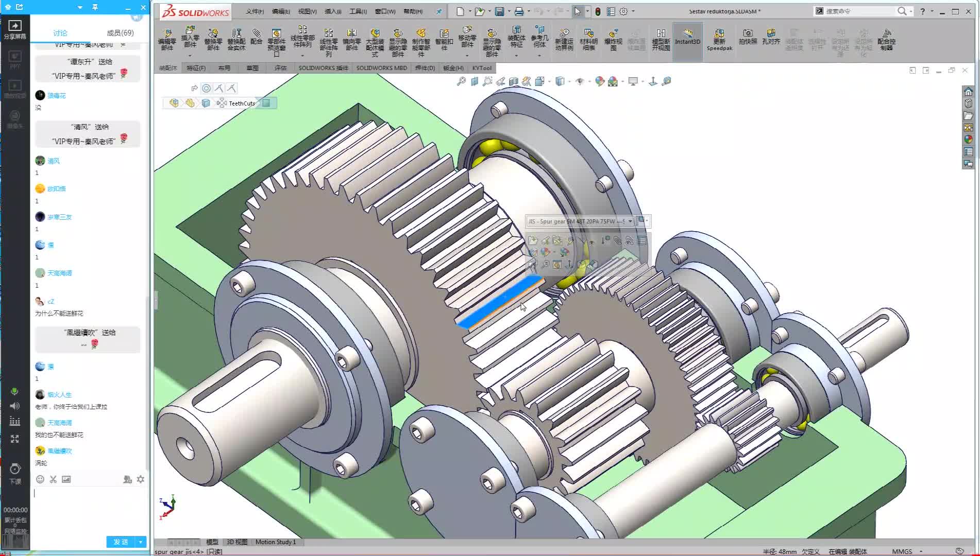
Task: Switch to the SOLIDWORKS MBD tab
Action: [x=381, y=67]
